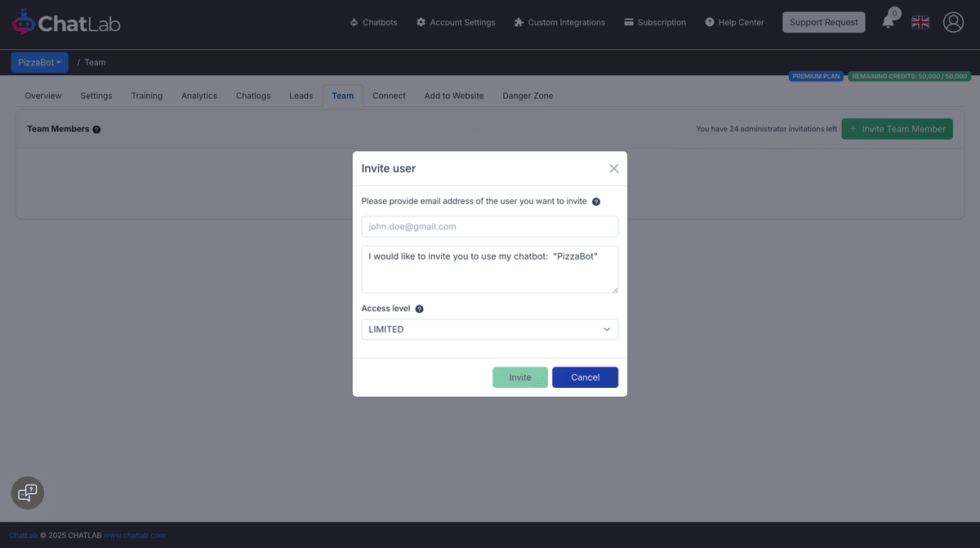This screenshot has height=548, width=980.
Task: Open the language selector showing the UK flag
Action: [x=920, y=22]
